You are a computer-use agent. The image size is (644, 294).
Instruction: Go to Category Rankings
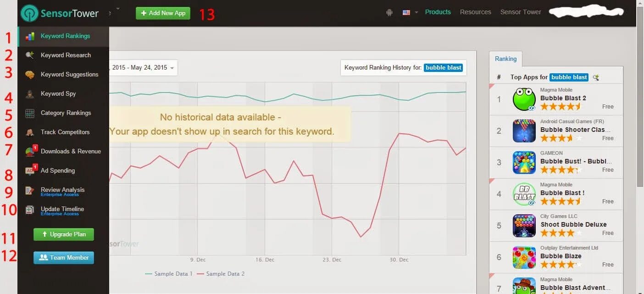(x=63, y=113)
